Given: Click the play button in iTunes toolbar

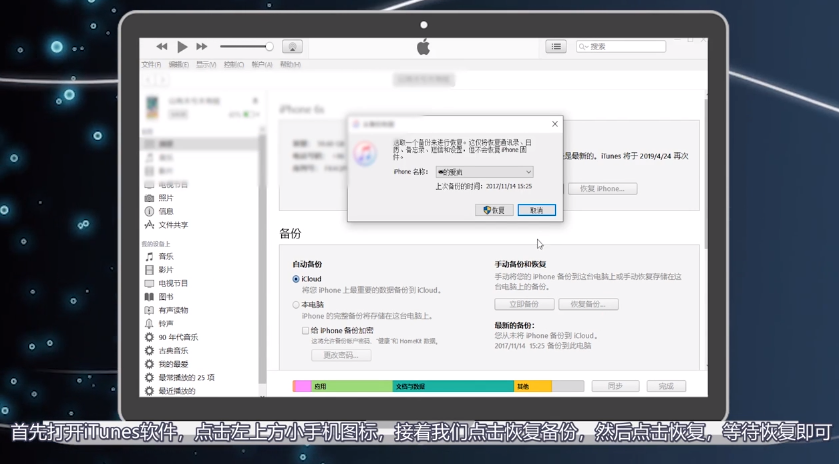Looking at the screenshot, I should [x=182, y=47].
